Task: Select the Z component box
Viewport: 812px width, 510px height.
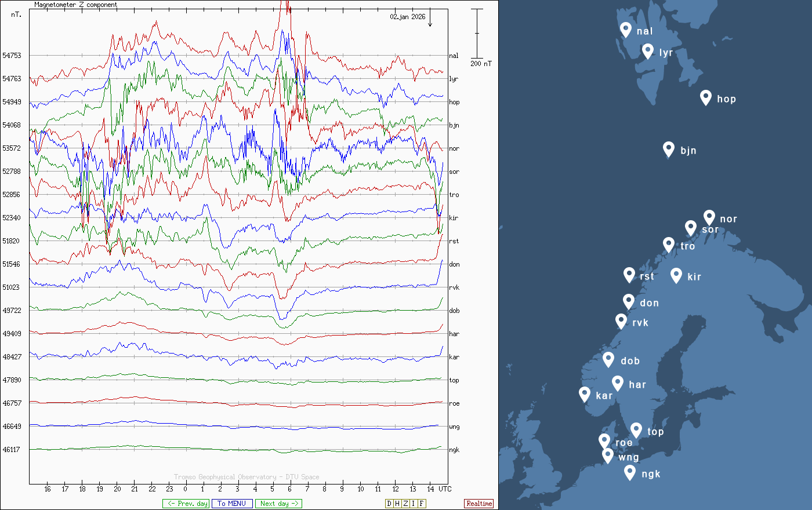Action: click(405, 504)
